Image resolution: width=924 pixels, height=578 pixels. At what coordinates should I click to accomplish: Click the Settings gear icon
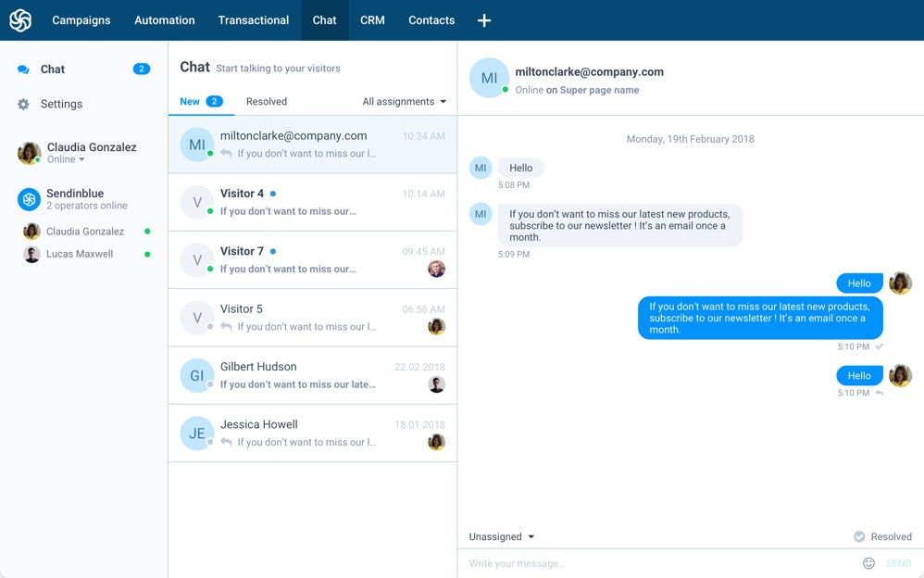24,105
